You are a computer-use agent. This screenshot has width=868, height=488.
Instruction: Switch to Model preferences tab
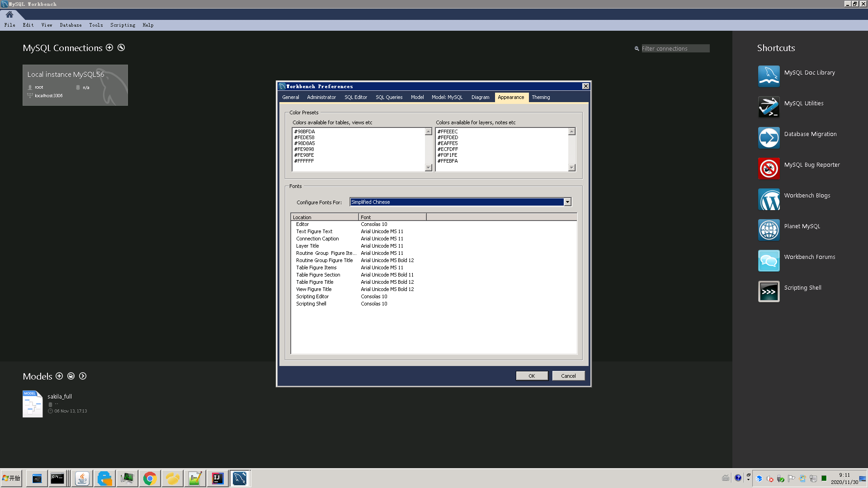(417, 97)
